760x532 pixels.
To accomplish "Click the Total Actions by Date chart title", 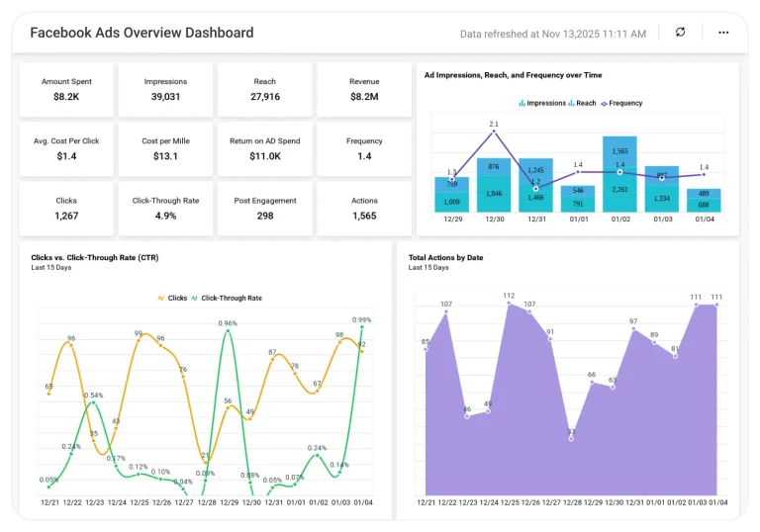I will [446, 258].
